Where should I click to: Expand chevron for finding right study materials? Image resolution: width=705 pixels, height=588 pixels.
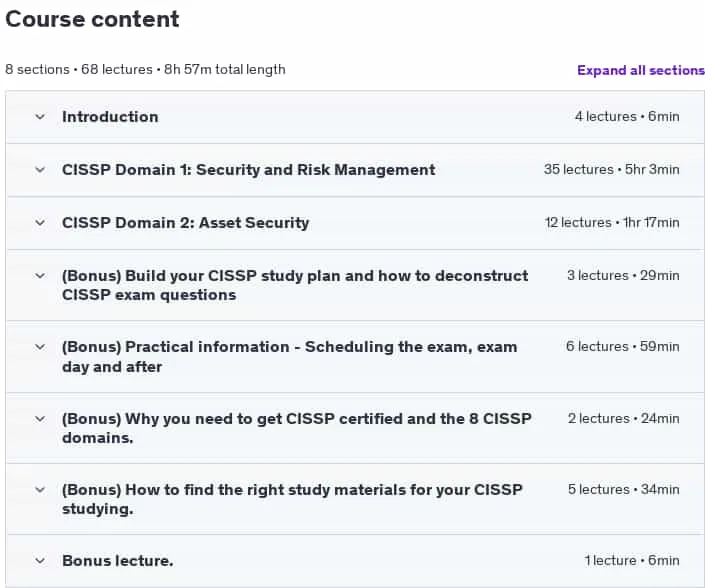pos(40,490)
